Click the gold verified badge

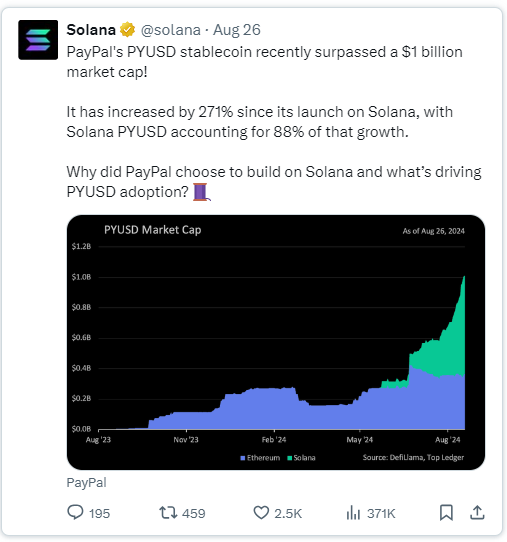(x=128, y=30)
